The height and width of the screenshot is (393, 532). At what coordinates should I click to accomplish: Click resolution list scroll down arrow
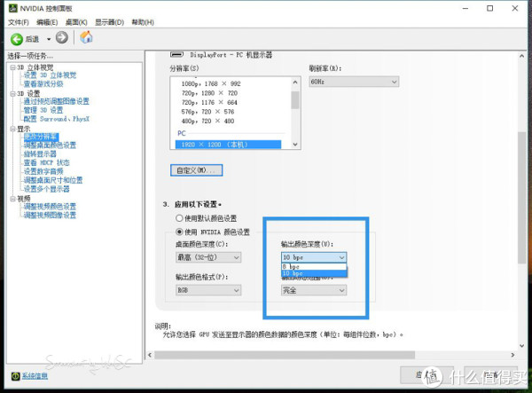pyautogui.click(x=295, y=145)
